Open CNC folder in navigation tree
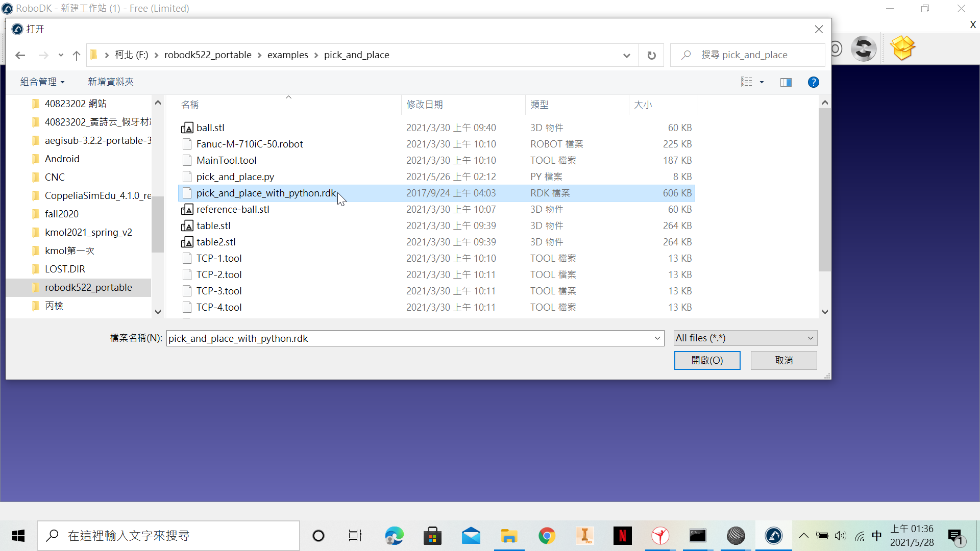The image size is (980, 551). pyautogui.click(x=55, y=177)
